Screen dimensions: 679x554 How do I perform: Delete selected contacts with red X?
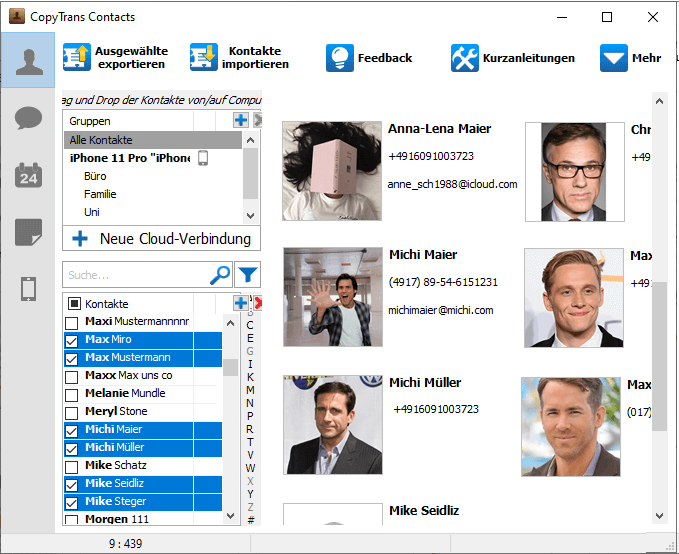[x=258, y=303]
